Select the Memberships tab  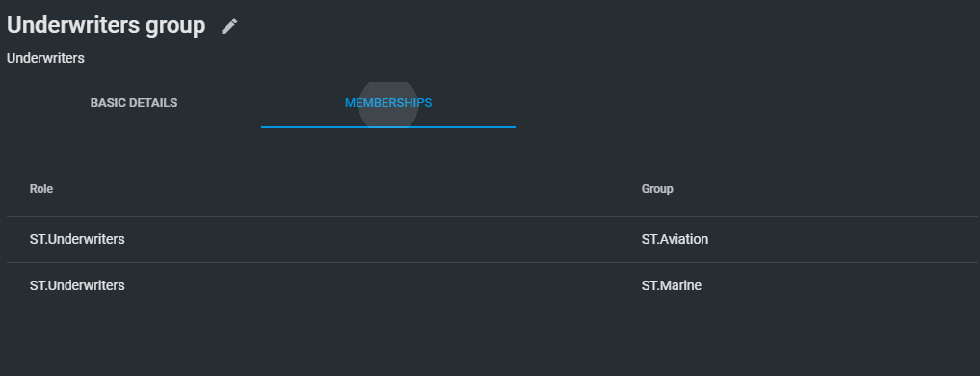point(388,103)
